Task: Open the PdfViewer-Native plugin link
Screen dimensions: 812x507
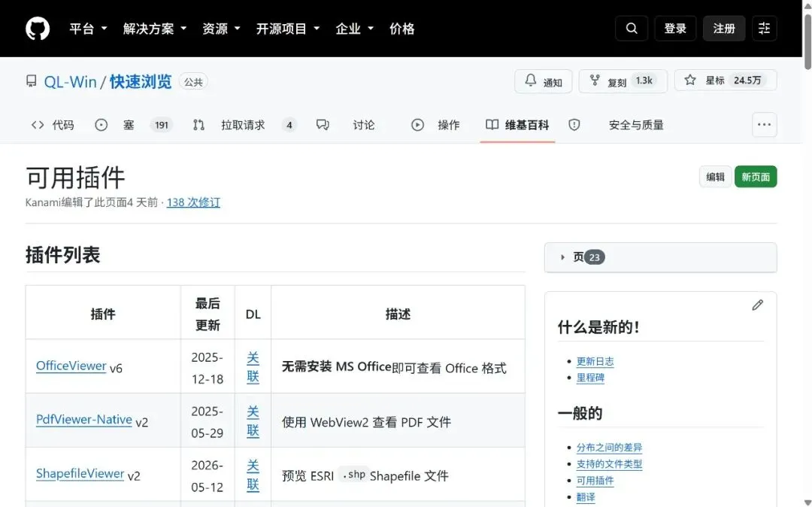Action: pos(84,420)
